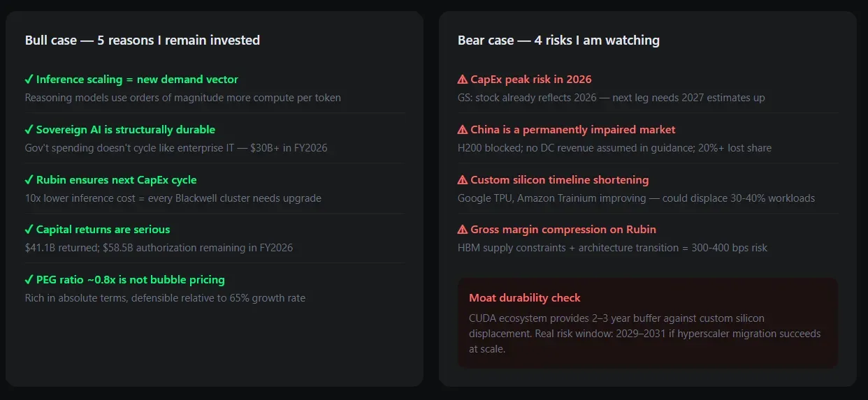Click the checkmark next to Rubin ensures
868x400 pixels.
click(29, 180)
